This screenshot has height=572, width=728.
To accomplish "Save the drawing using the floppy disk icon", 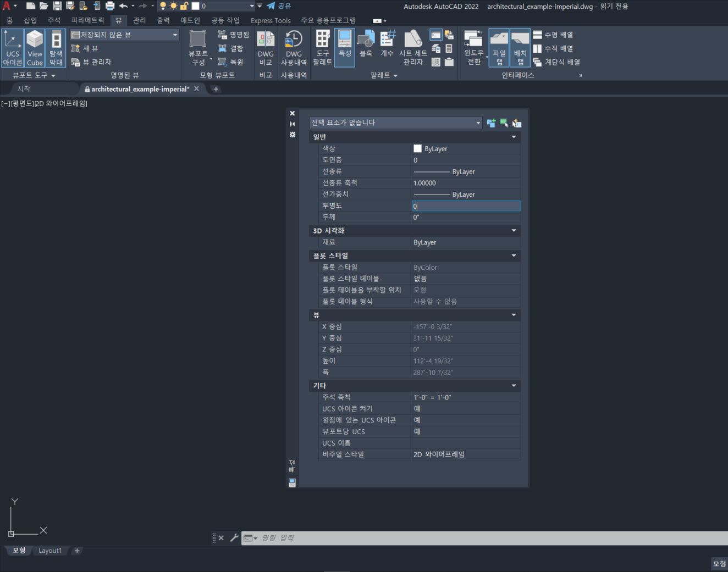I will tap(57, 6).
